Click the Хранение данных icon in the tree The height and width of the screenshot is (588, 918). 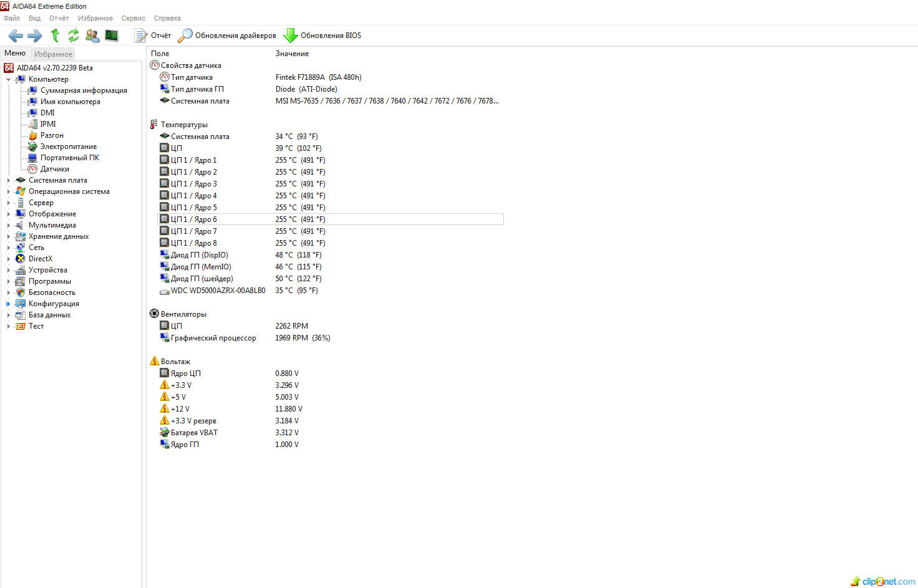(x=21, y=236)
